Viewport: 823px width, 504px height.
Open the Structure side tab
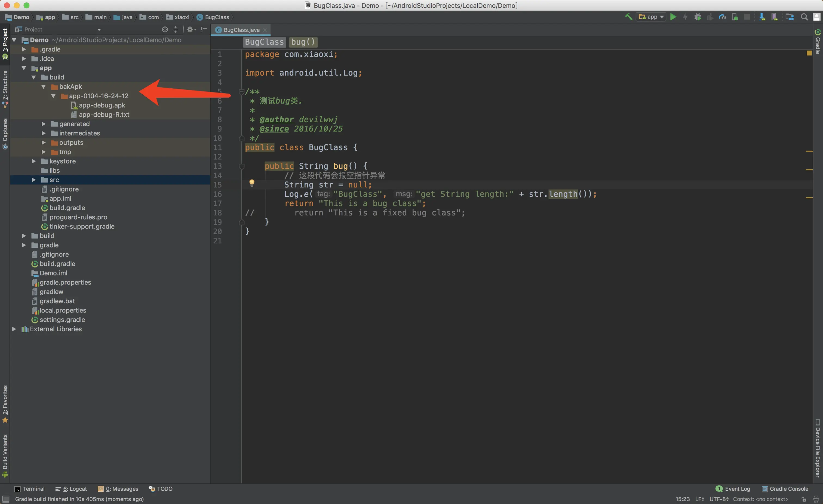click(x=5, y=89)
